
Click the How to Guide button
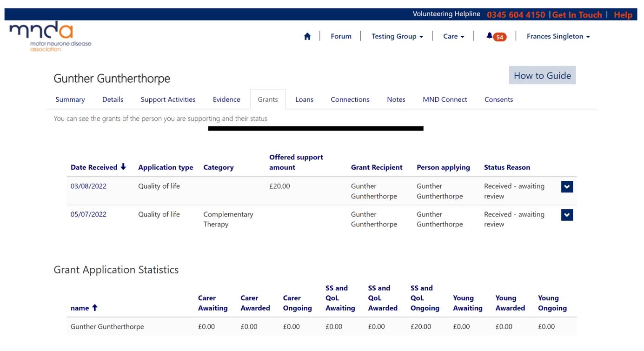click(542, 75)
